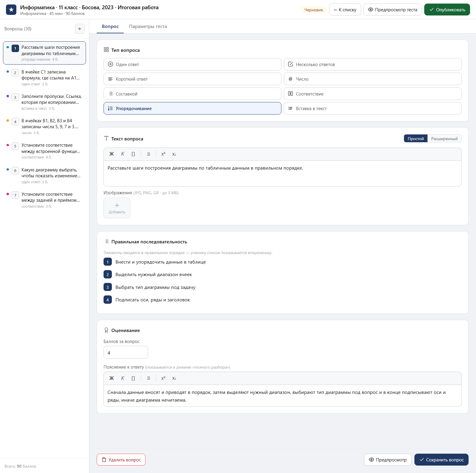Screen dimensions: 476x473
Task: Insert list in question text toolbar
Action: (x=149, y=154)
